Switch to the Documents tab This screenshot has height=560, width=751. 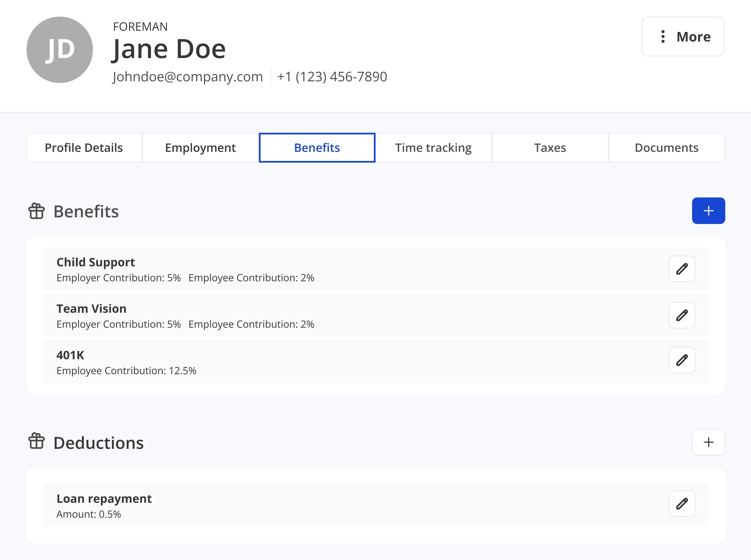[x=667, y=148]
